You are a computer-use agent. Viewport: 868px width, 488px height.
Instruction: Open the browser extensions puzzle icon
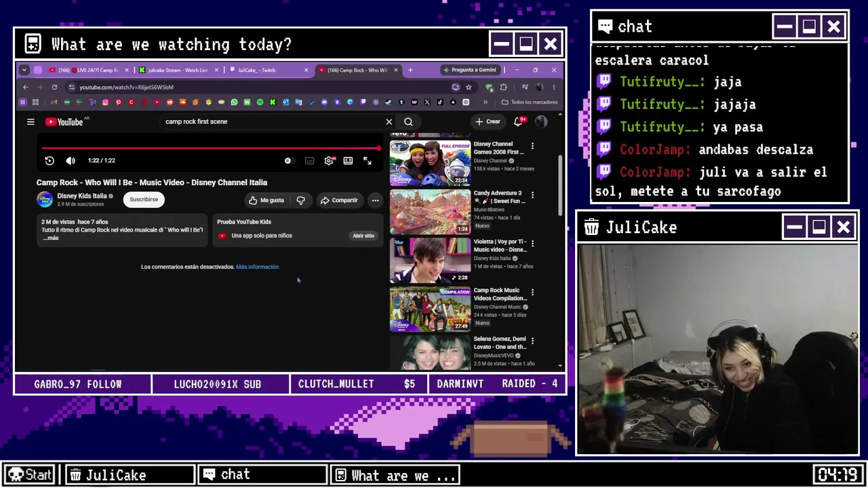[503, 87]
